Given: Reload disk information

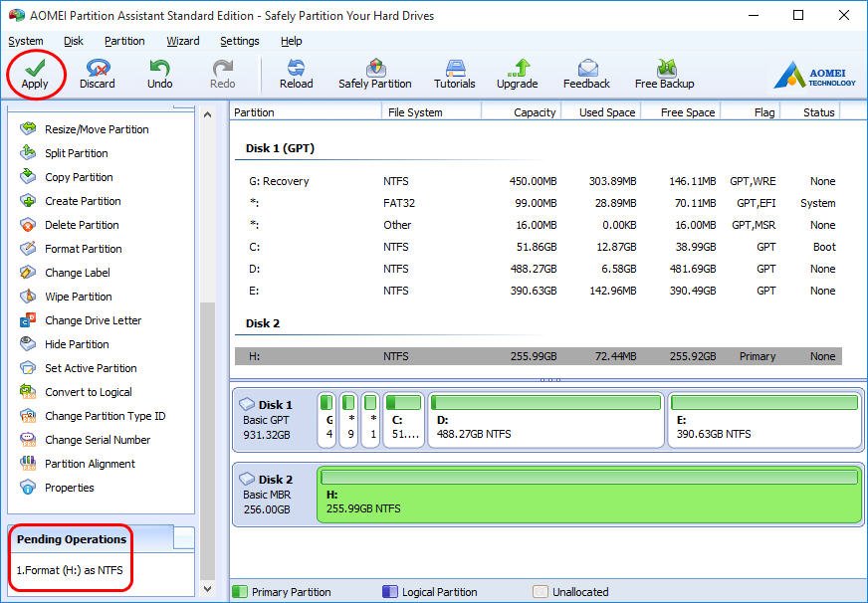Looking at the screenshot, I should point(297,74).
